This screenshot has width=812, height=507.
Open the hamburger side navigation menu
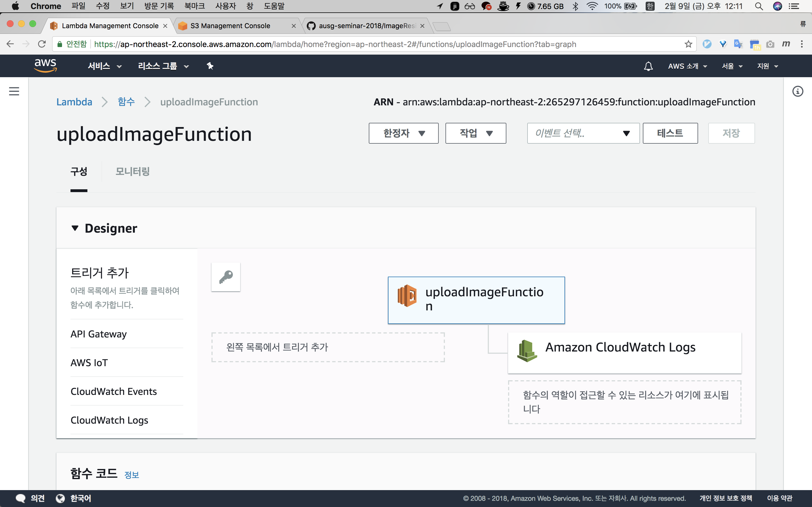coord(14,91)
